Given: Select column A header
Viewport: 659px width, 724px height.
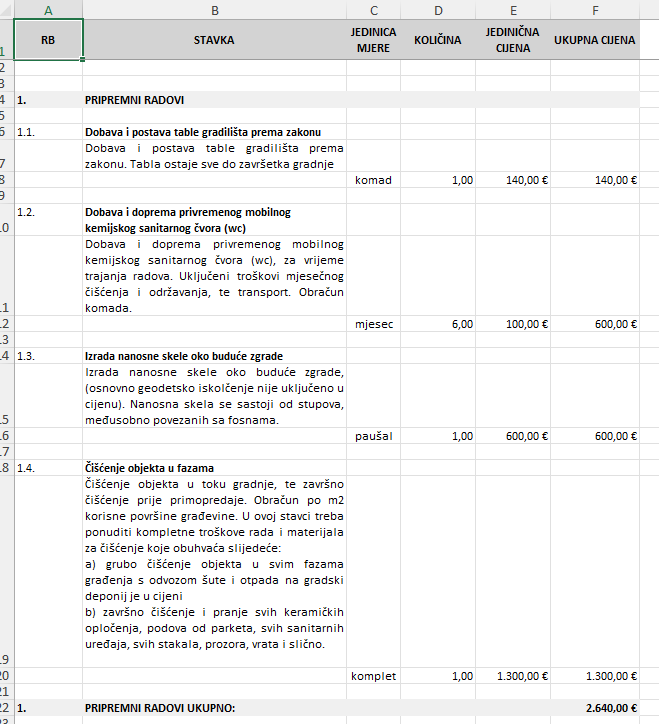Looking at the screenshot, I should [48, 9].
